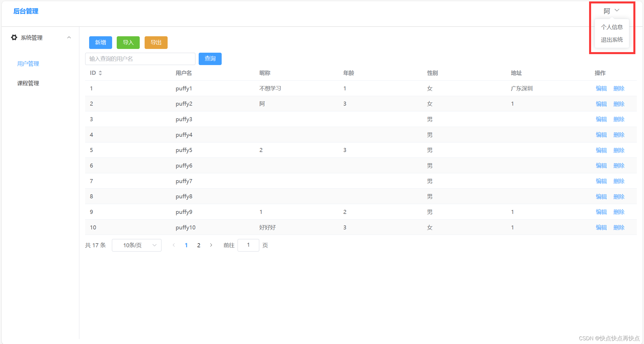
Task: Go to previous page arrow
Action: [x=174, y=245]
